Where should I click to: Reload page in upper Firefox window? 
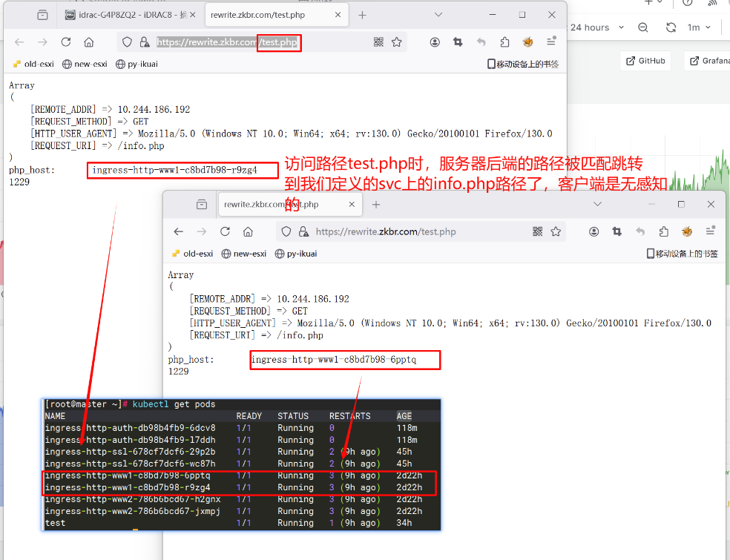tap(65, 42)
